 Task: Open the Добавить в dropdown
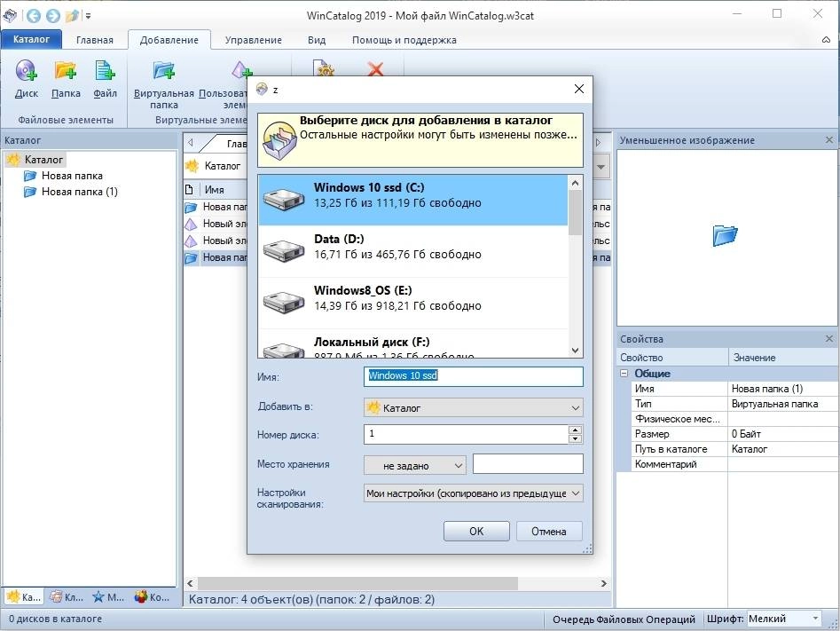(473, 407)
